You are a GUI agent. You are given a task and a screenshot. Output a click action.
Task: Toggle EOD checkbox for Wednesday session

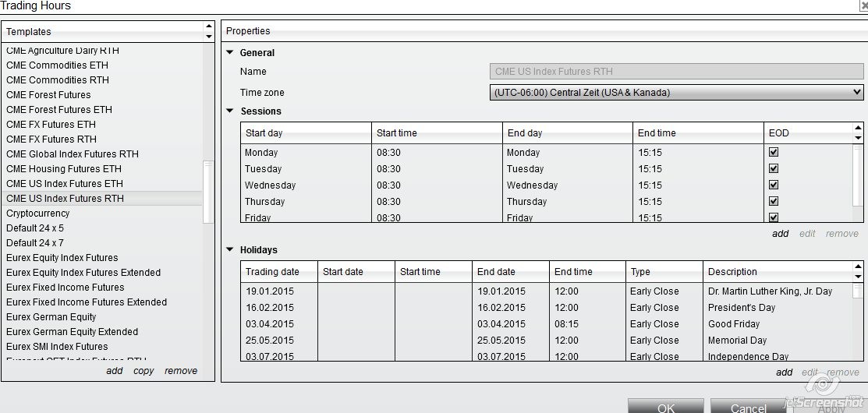click(774, 185)
